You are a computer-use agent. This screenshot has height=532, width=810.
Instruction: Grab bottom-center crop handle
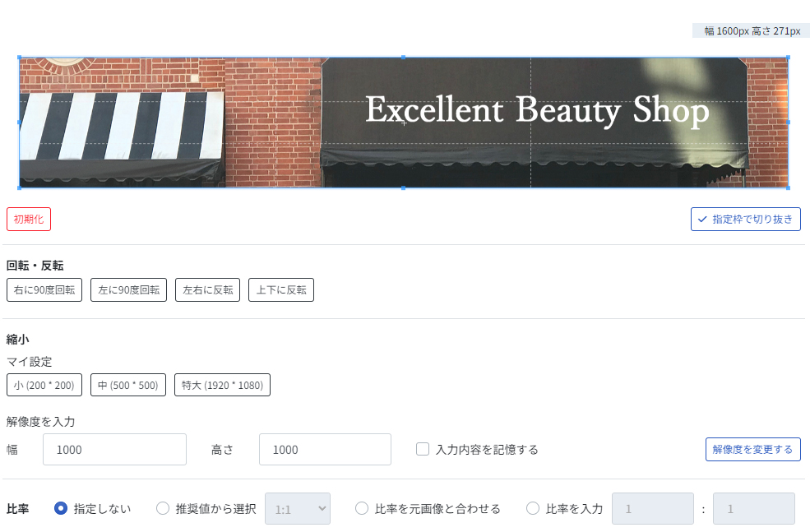click(404, 188)
